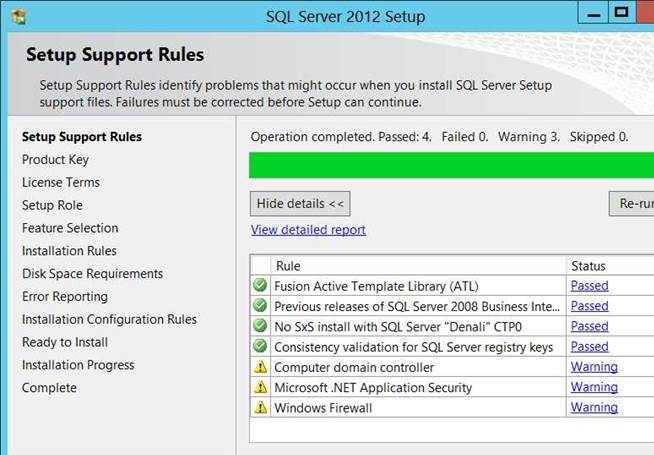This screenshot has height=455, width=654.
Task: Select Fusion Active Template Library (ATL) rule text
Action: [x=376, y=286]
